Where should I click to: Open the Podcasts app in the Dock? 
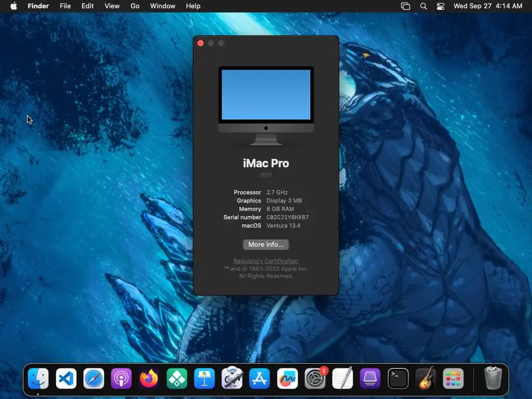pos(121,378)
